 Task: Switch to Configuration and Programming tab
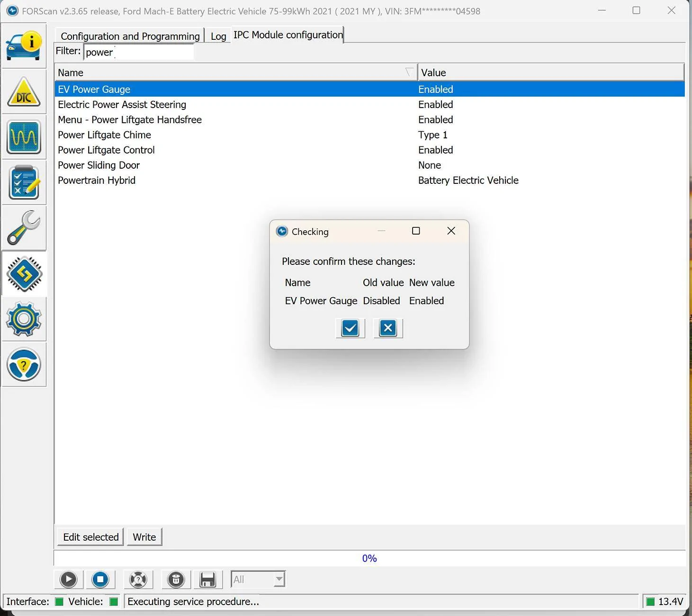[130, 36]
